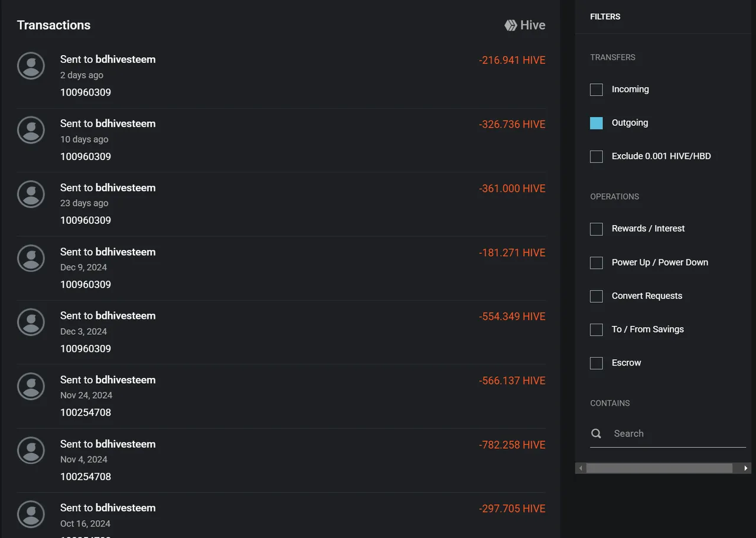Click the avatar icon beside the Nov 24, 2024 transaction

pyautogui.click(x=31, y=386)
